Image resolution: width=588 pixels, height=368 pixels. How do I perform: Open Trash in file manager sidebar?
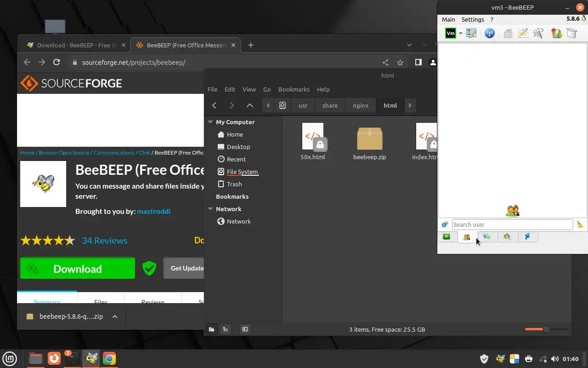coord(234,184)
